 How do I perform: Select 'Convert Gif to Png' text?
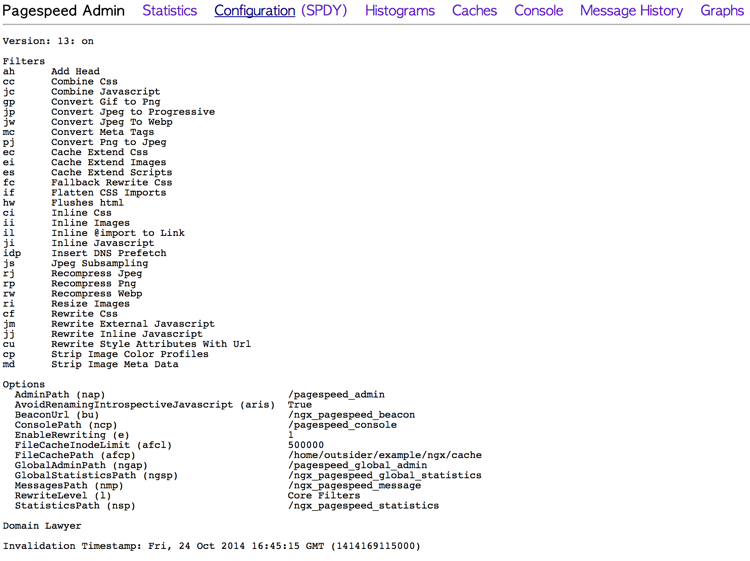tap(106, 101)
